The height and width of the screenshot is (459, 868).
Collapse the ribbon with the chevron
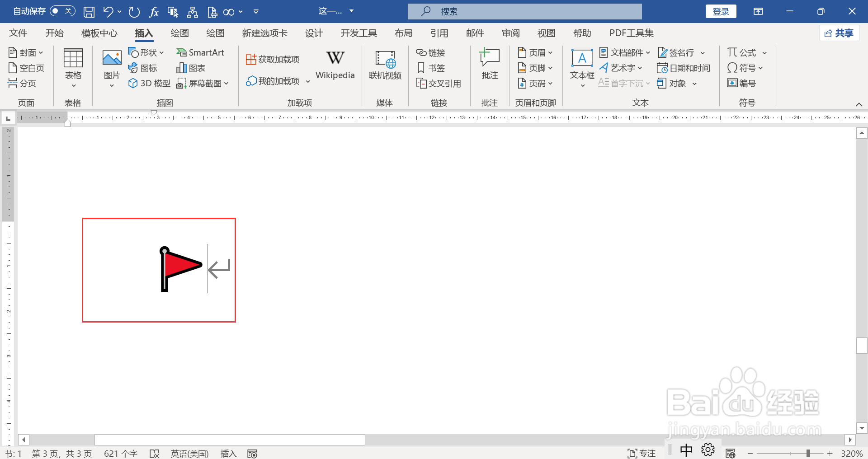pos(859,104)
